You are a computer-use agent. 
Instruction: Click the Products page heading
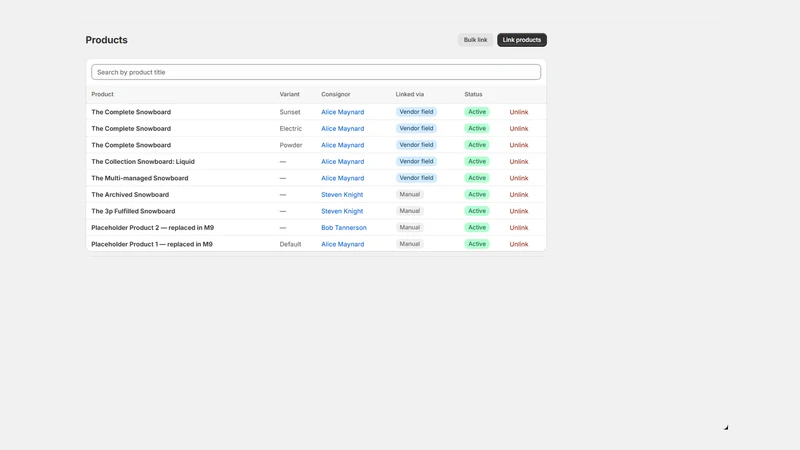pos(106,40)
